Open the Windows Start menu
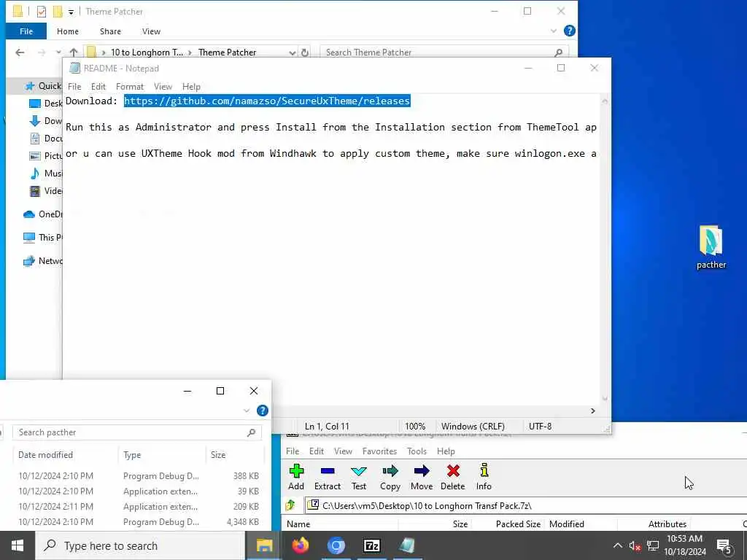This screenshot has width=747, height=560. pos(18,545)
